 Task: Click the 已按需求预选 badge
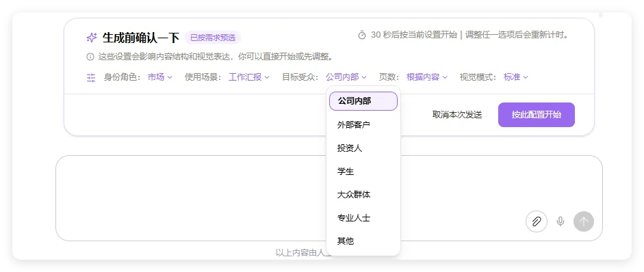point(213,38)
